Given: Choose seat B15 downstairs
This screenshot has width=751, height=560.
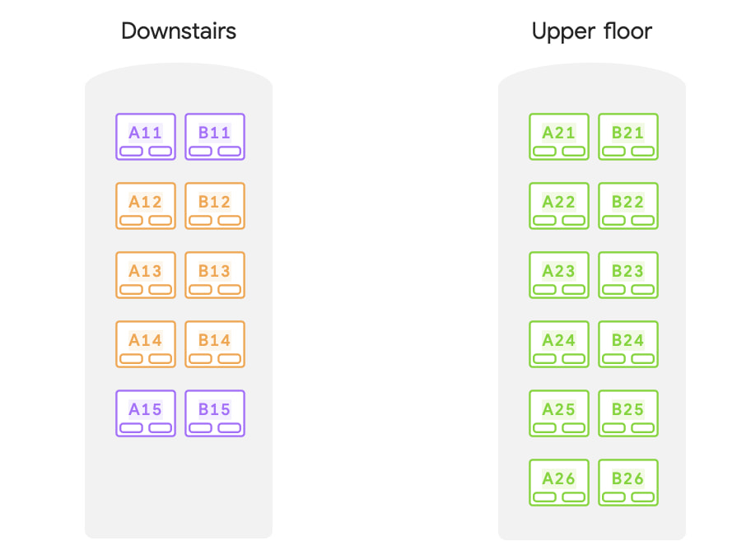Looking at the screenshot, I should pyautogui.click(x=215, y=413).
